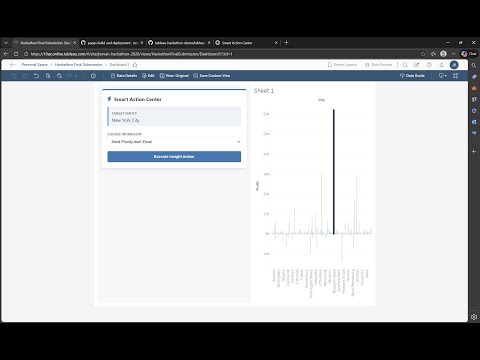Image resolution: width=480 pixels, height=360 pixels.
Task: Open the browser profile avatar
Action: 443,54
